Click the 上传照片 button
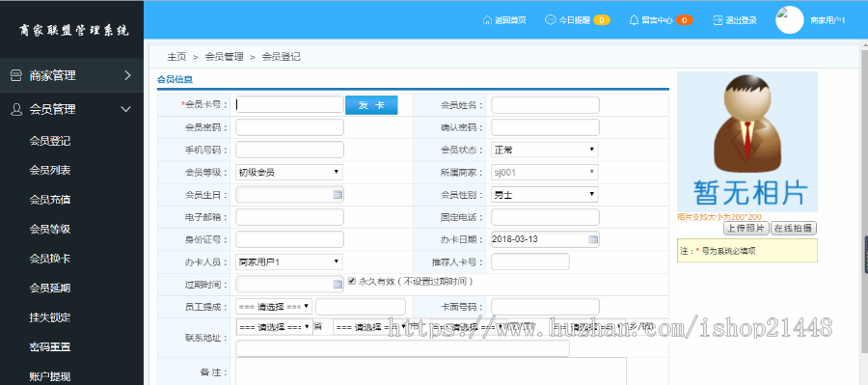This screenshot has height=385, width=868. click(x=746, y=228)
